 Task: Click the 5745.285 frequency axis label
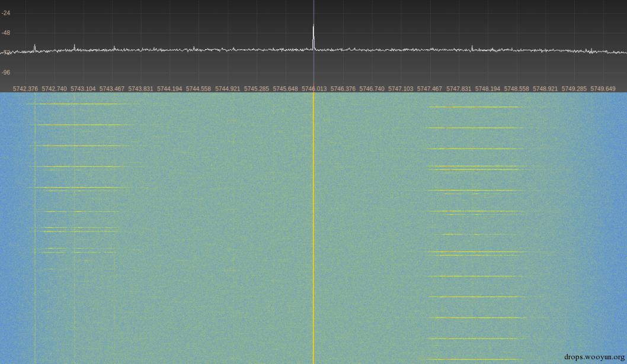pos(257,89)
